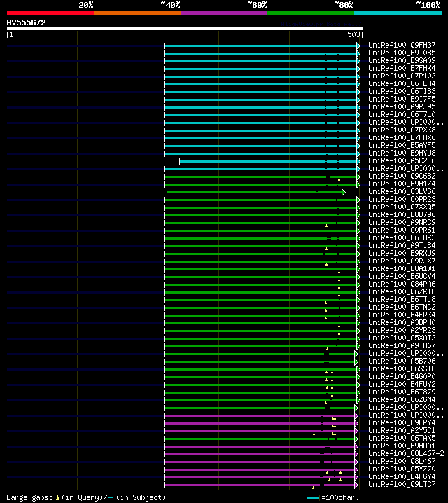Viewport: 448px width, 503px height.
Task: Click the UniRef100_Q6ZKI8 label
Action: pyautogui.click(x=402, y=291)
